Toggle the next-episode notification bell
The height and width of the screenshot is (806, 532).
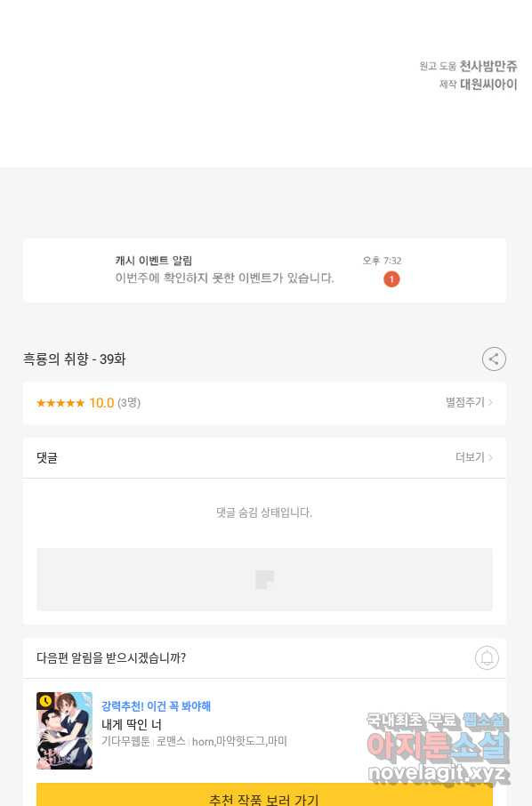coord(487,657)
